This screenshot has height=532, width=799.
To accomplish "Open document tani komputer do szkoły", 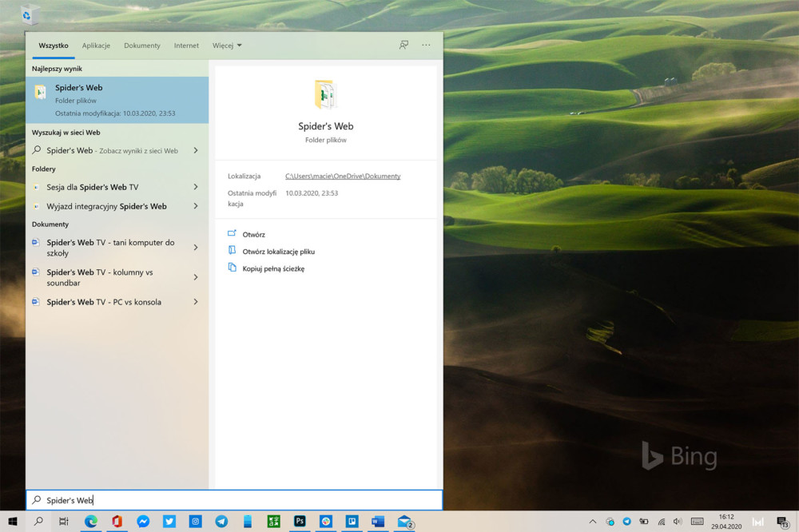I will 110,247.
